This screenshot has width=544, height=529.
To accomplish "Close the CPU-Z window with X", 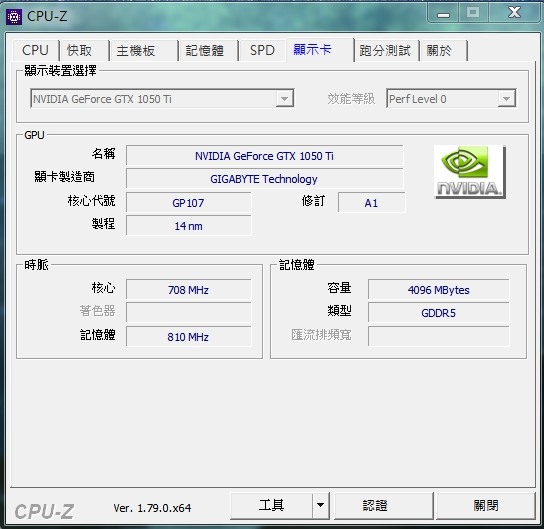I will pos(514,12).
